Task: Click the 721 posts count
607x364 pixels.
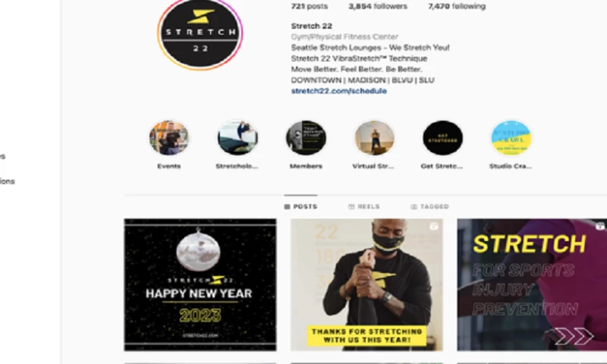Action: pos(310,6)
